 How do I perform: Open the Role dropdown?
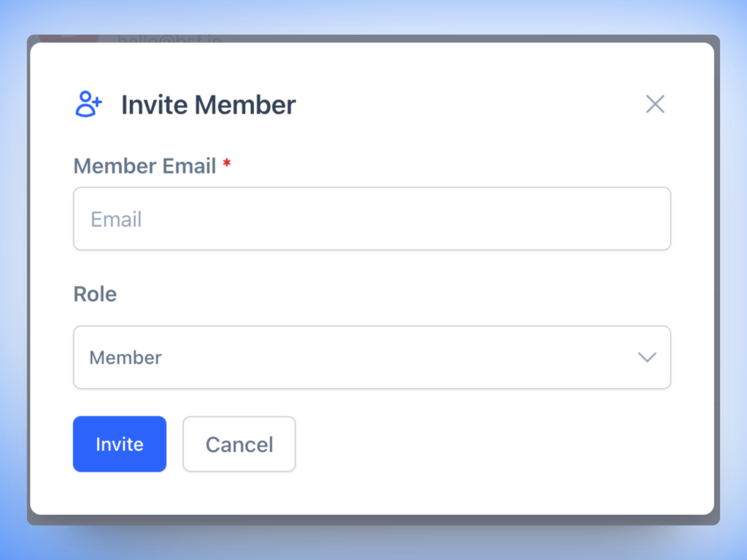(x=372, y=357)
